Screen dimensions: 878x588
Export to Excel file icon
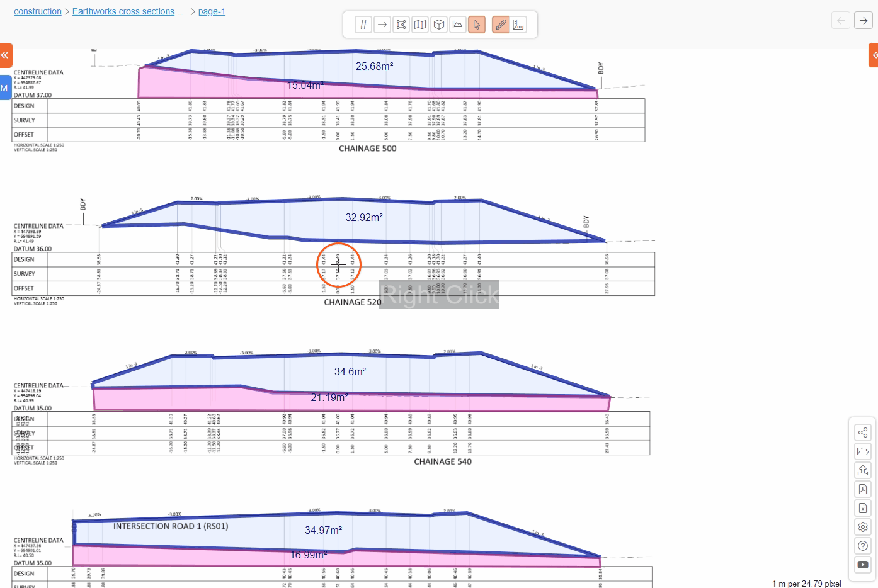pos(863,508)
